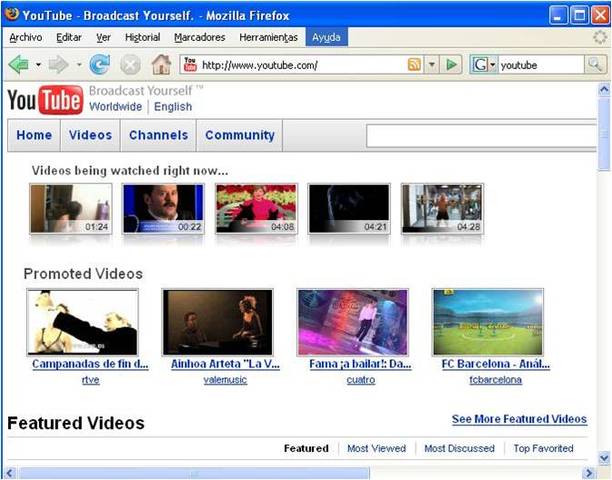Select the Most Discussed filter
The height and width of the screenshot is (480, 612).
[x=459, y=448]
